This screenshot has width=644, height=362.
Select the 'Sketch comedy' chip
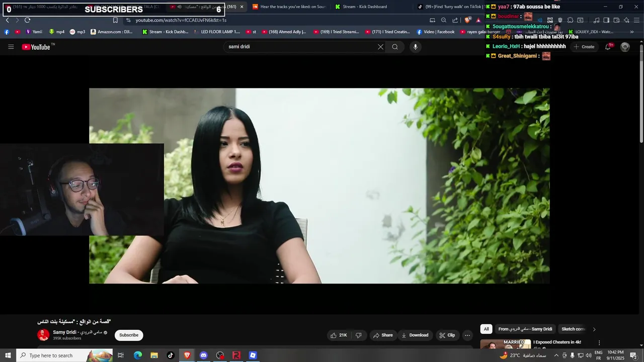pos(573,329)
